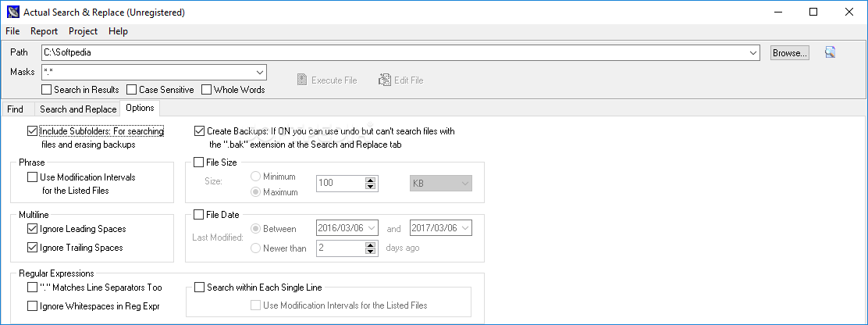Enable Search within Each Single Line
Screen dimensions: 868x325
pos(199,287)
